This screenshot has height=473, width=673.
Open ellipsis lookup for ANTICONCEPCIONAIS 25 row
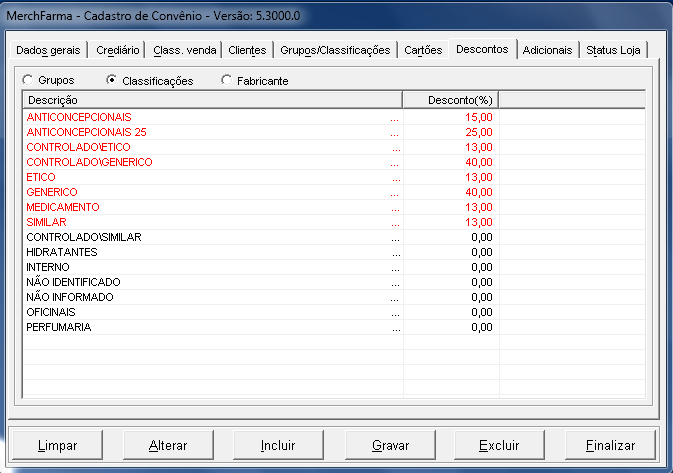pos(395,132)
